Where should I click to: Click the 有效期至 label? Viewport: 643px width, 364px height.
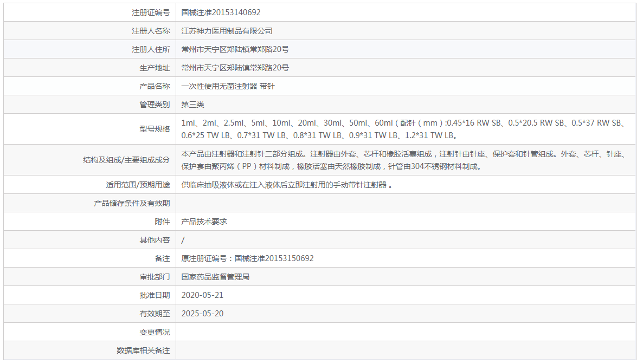155,314
